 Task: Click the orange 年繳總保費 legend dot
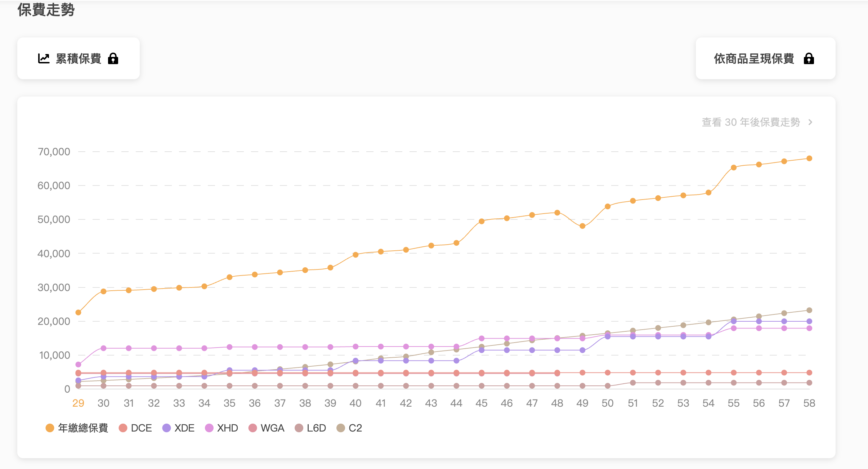coord(50,428)
